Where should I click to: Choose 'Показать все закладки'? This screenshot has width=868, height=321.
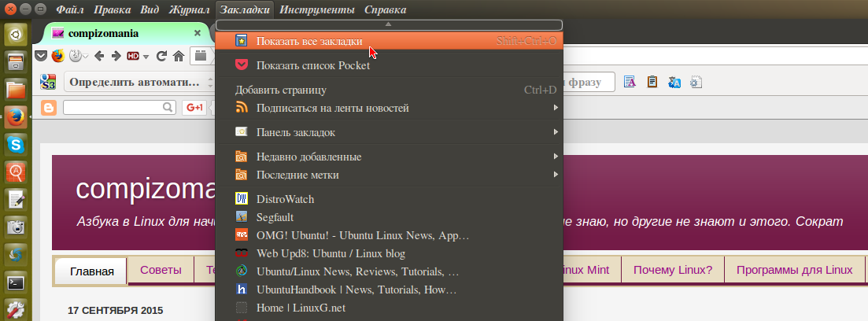pos(390,41)
